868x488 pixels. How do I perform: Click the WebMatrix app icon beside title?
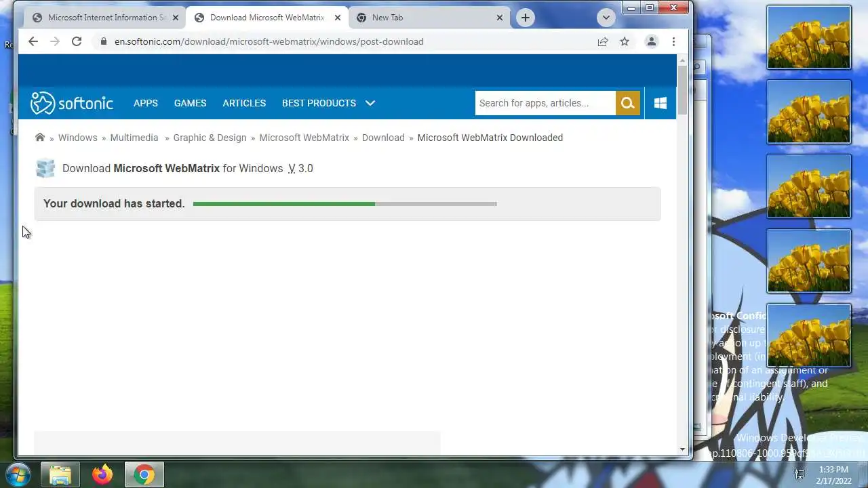click(x=45, y=168)
